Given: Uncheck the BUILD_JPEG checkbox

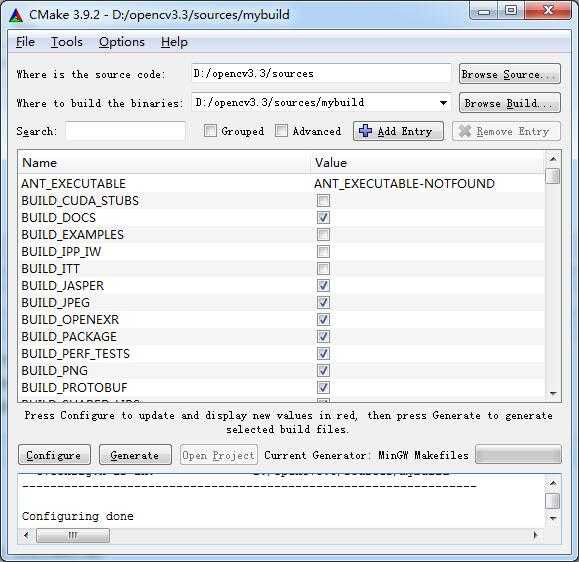Looking at the screenshot, I should point(323,302).
